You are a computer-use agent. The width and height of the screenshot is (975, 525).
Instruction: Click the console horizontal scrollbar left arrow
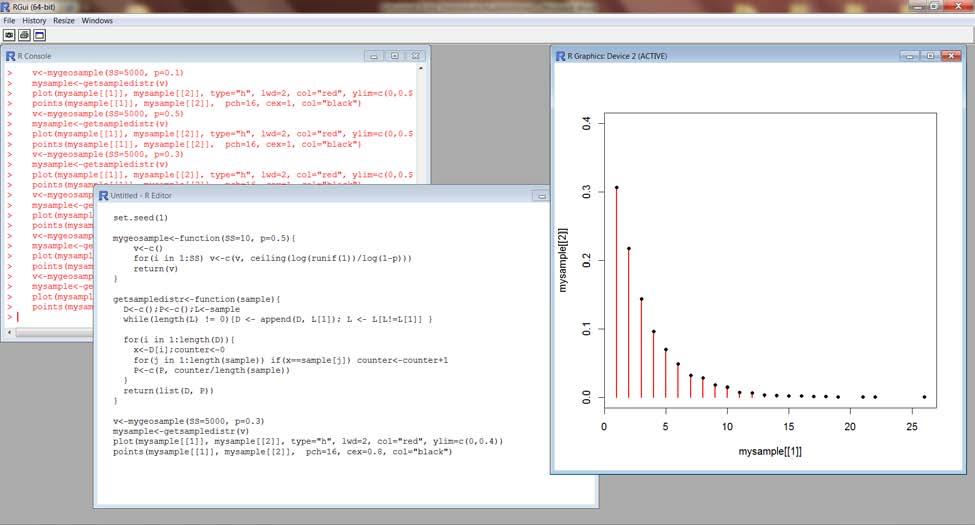click(9, 333)
